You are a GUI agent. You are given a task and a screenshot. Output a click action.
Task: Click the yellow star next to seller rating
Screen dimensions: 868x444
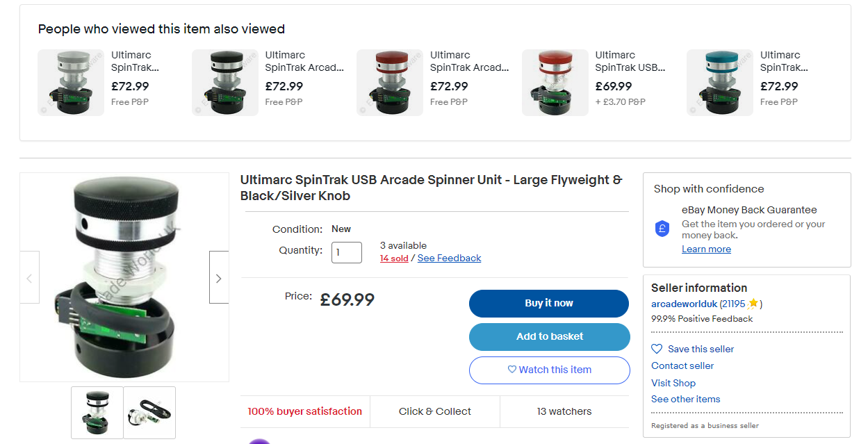point(753,304)
